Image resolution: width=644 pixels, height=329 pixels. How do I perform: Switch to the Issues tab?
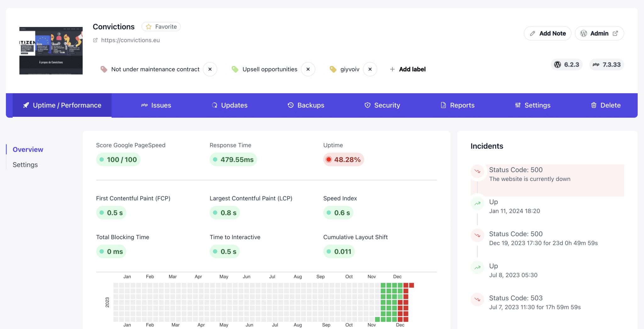156,105
